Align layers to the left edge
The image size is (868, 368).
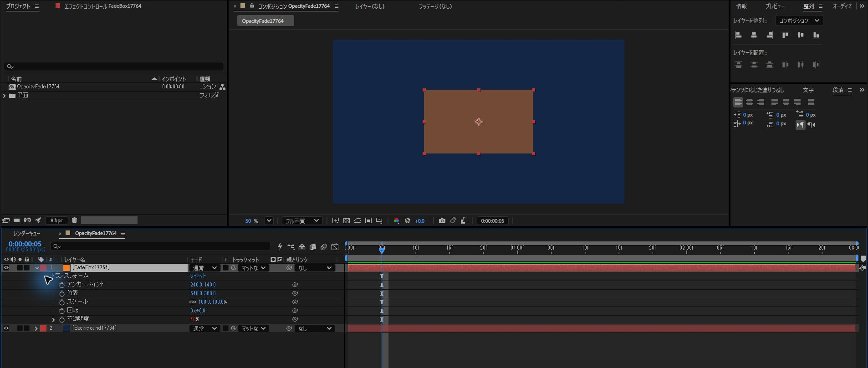[739, 35]
